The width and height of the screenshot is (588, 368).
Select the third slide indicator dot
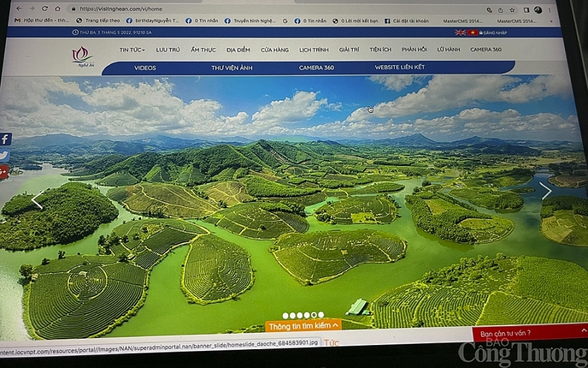(300, 316)
